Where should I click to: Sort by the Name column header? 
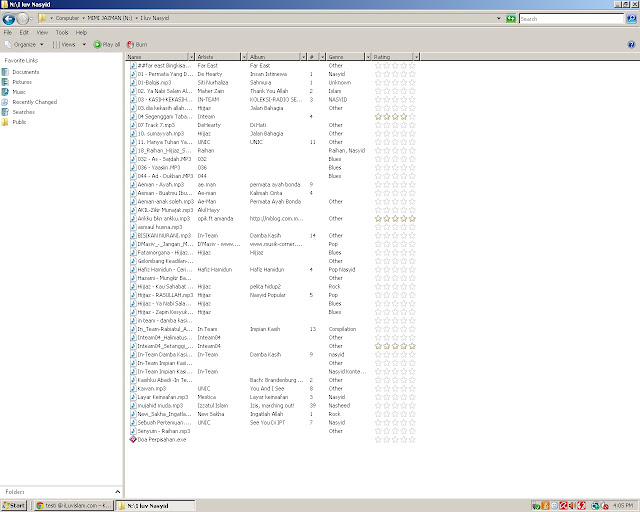pos(157,57)
